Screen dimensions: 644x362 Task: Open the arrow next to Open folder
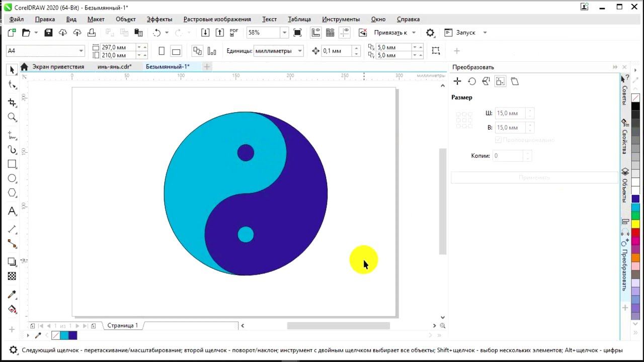36,33
